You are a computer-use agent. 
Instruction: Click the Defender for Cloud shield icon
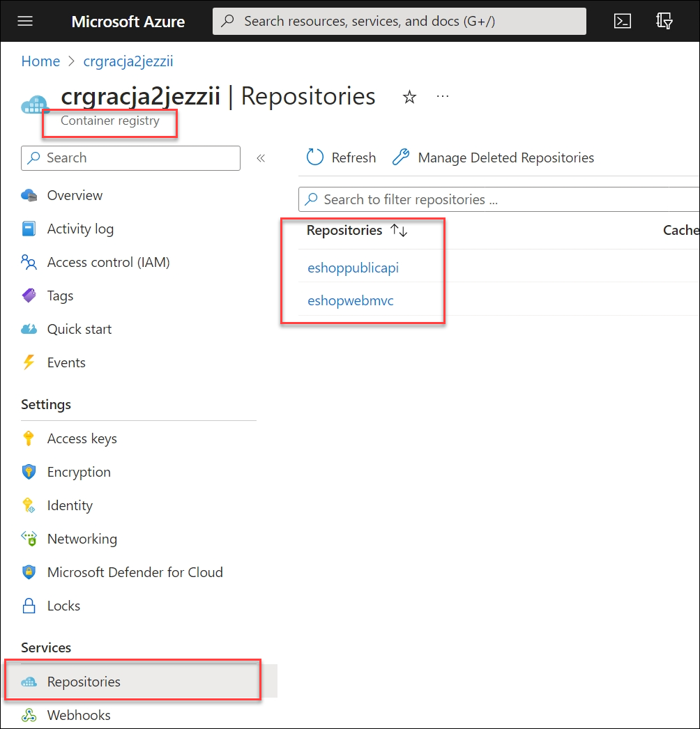pos(29,572)
